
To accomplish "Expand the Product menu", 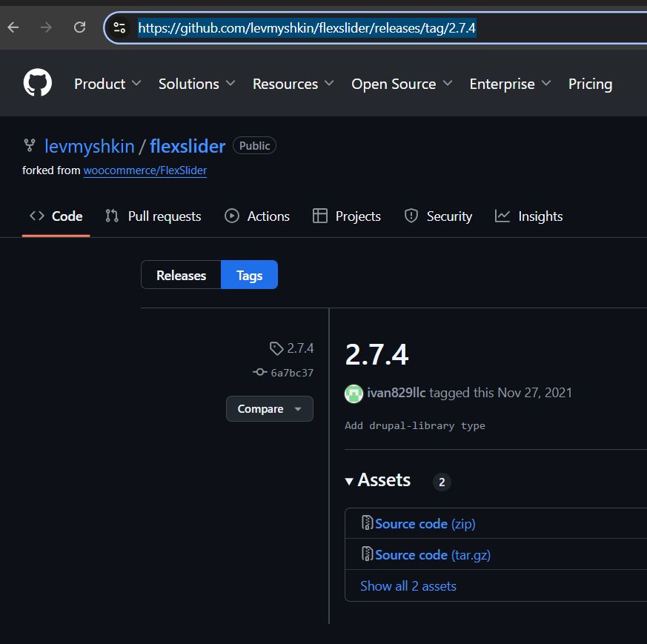I will tap(107, 84).
